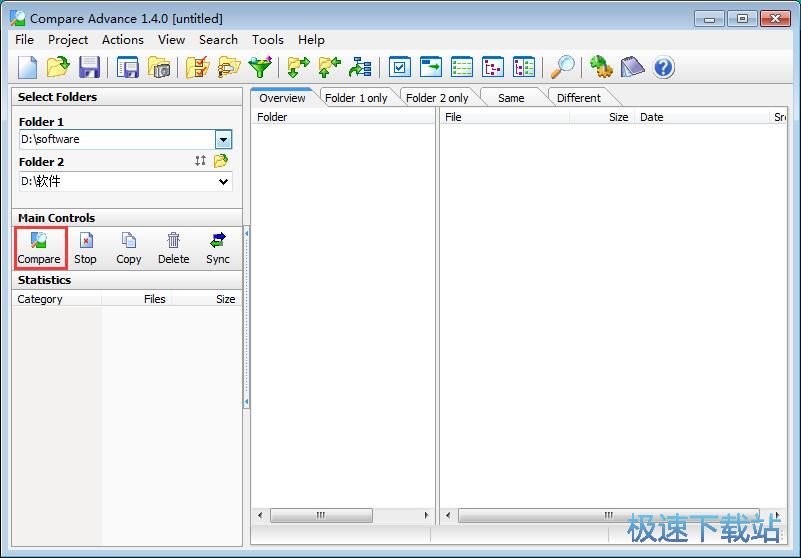
Task: Click the Sync button in Main Controls
Action: 217,248
